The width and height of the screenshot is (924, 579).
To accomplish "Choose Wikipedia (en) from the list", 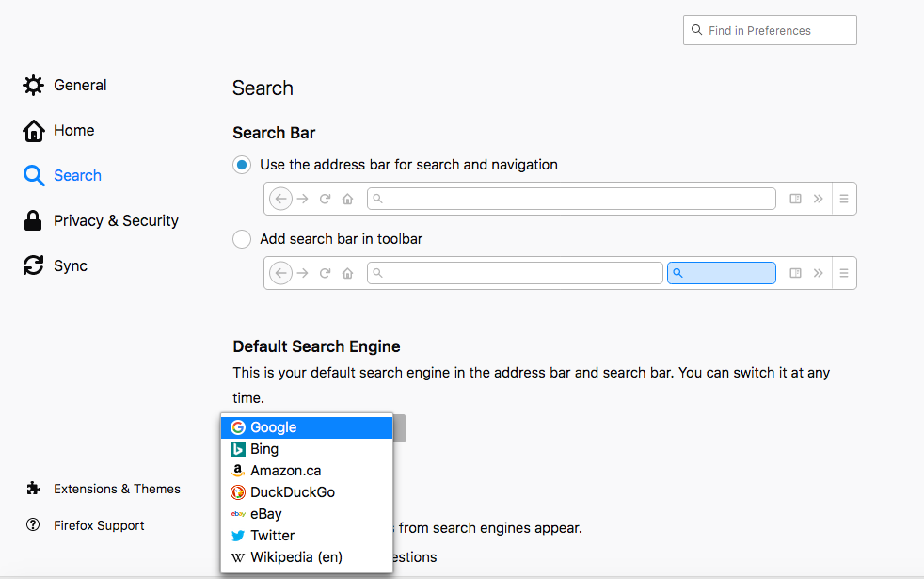I will [307, 557].
